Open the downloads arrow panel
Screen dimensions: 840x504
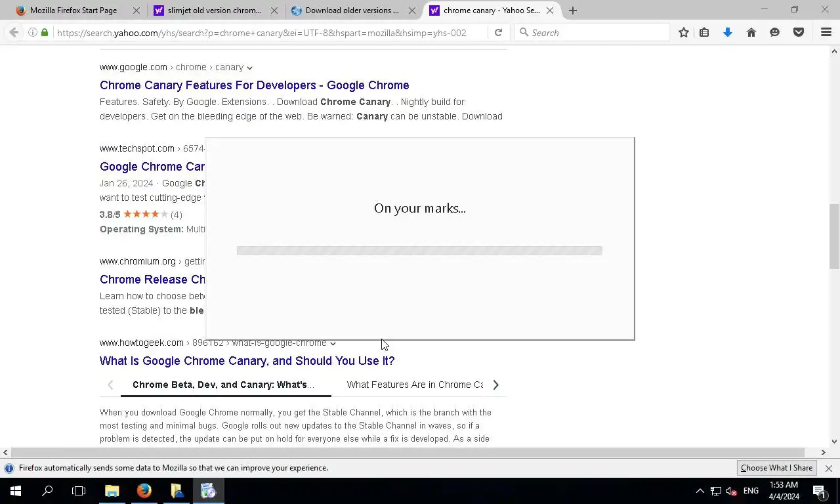point(728,32)
